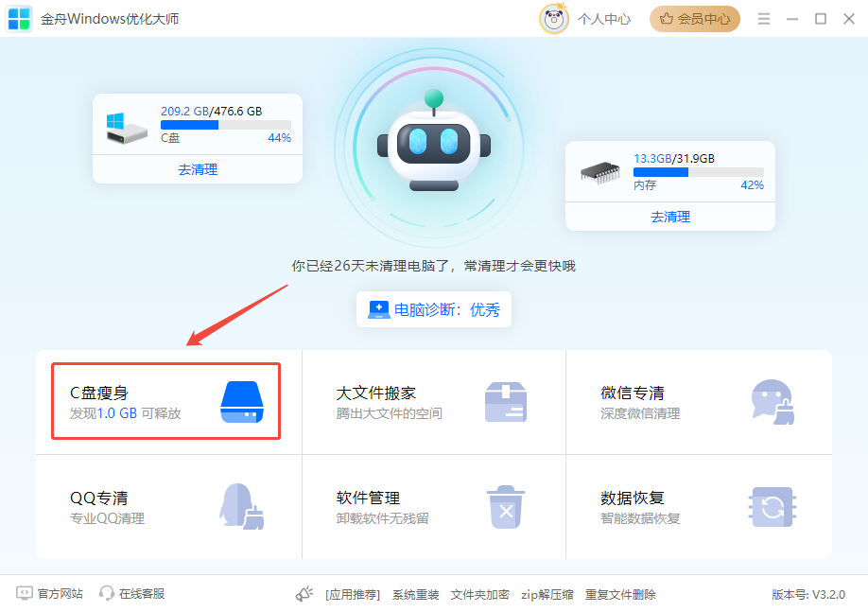Open the 重复文件删除 link
868x612 pixels.
pos(620,595)
